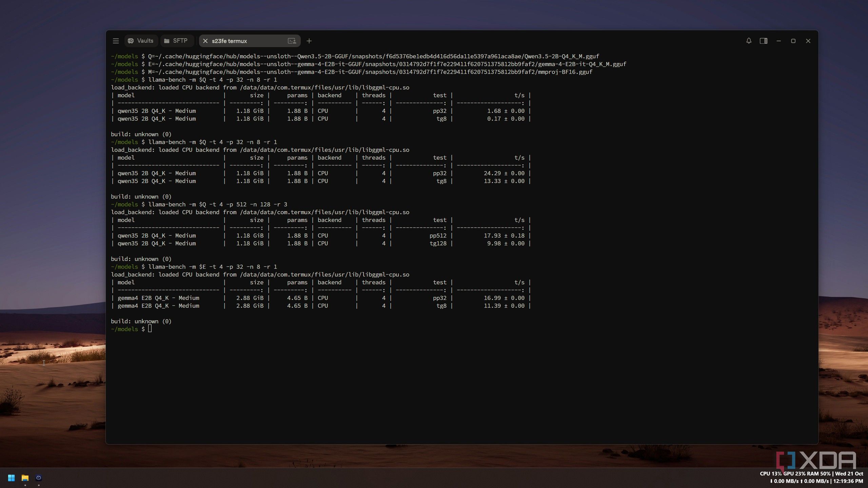Add a new tab with plus button
Screen dimensions: 868x488
[x=309, y=41]
